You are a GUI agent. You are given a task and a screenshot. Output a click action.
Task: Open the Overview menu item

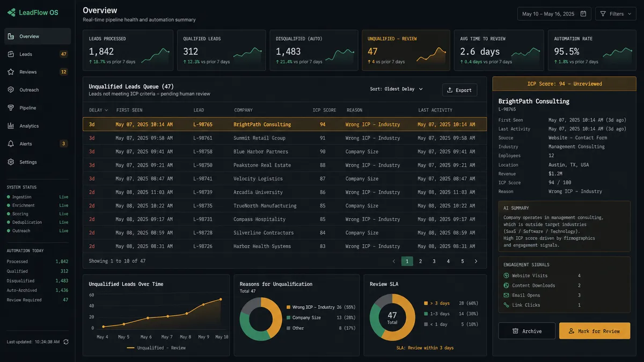coord(38,36)
